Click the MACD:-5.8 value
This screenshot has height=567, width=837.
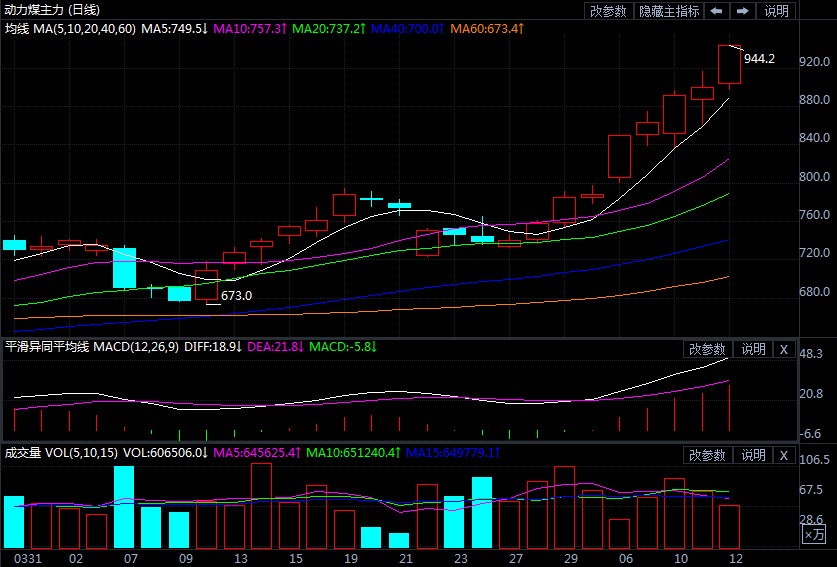point(343,347)
